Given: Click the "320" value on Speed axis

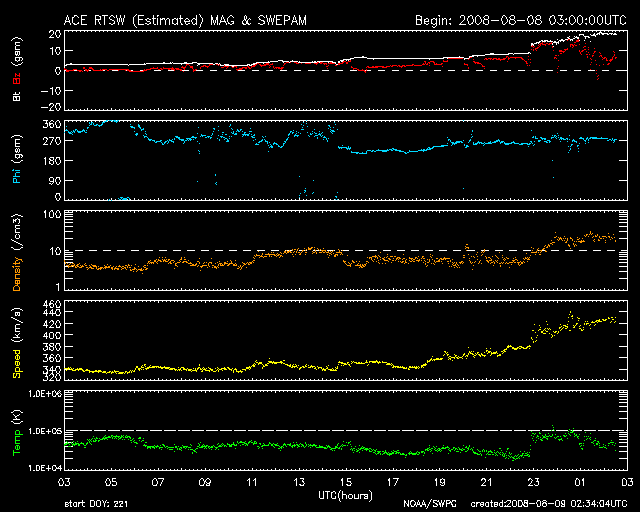Looking at the screenshot, I should click(x=52, y=377).
